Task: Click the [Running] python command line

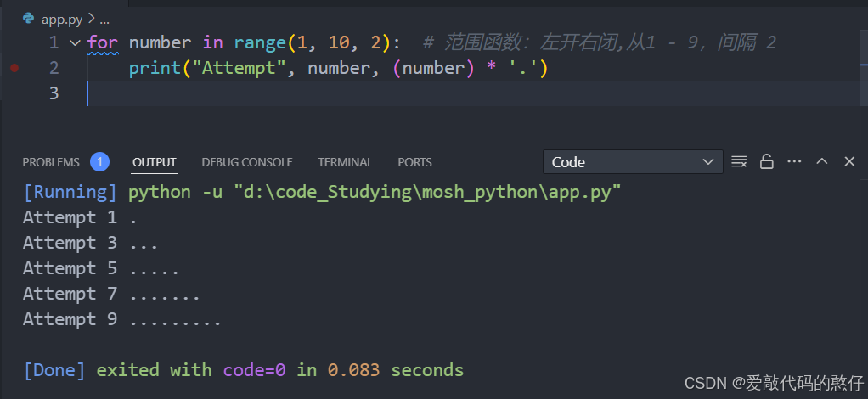Action: 322,193
